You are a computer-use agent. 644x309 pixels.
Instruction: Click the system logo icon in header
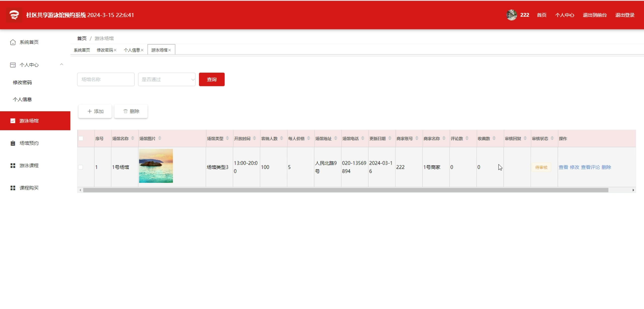(x=14, y=15)
